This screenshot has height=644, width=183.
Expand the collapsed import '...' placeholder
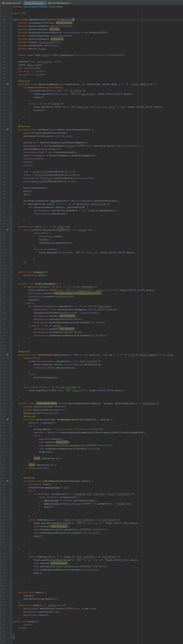click(x=24, y=13)
